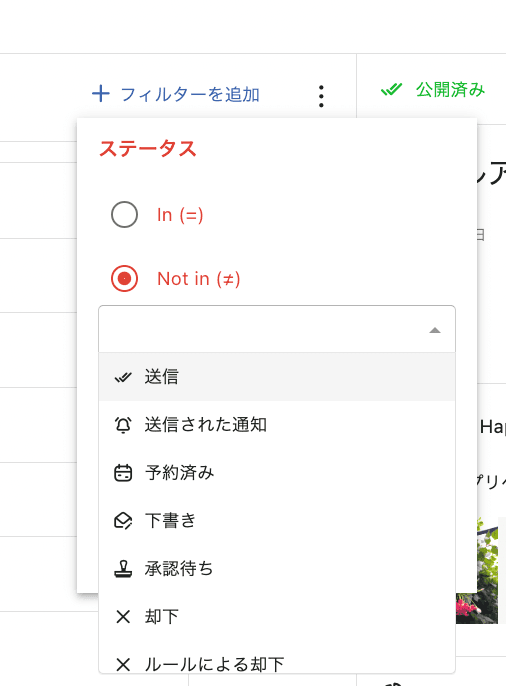This screenshot has width=506, height=686.
Task: Click the stamp icon for 承認待ち
Action: click(123, 569)
